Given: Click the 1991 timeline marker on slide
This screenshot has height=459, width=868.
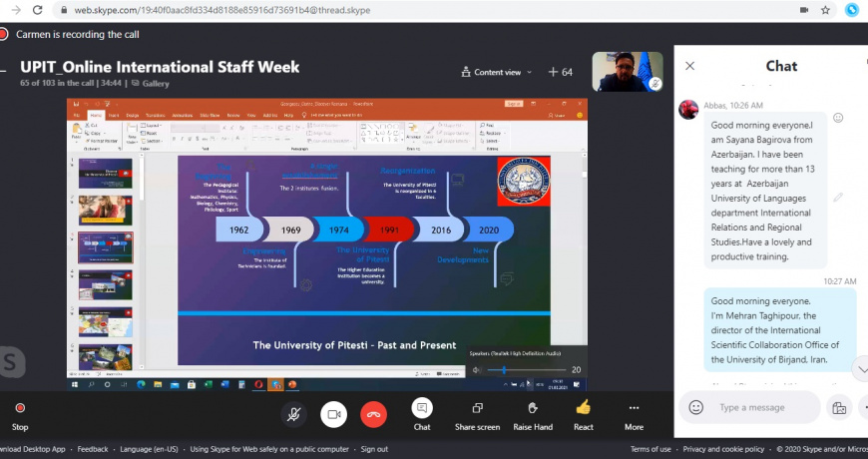Looking at the screenshot, I should (389, 229).
